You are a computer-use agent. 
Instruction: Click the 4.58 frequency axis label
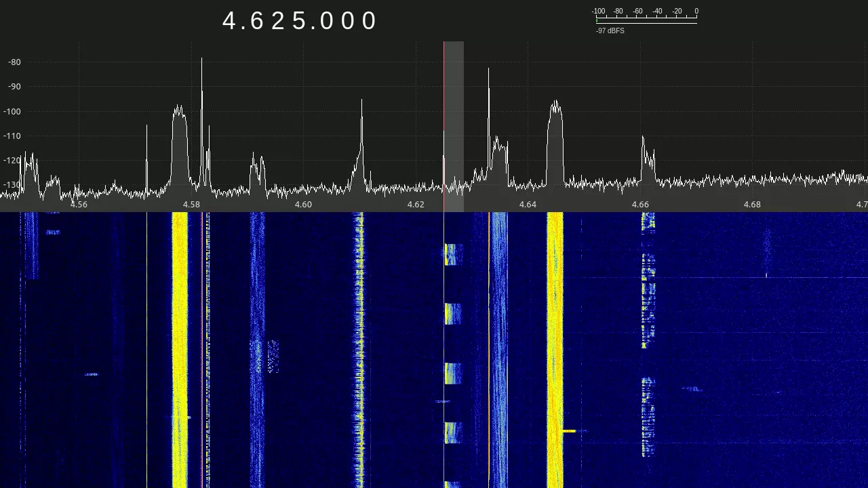pos(191,204)
